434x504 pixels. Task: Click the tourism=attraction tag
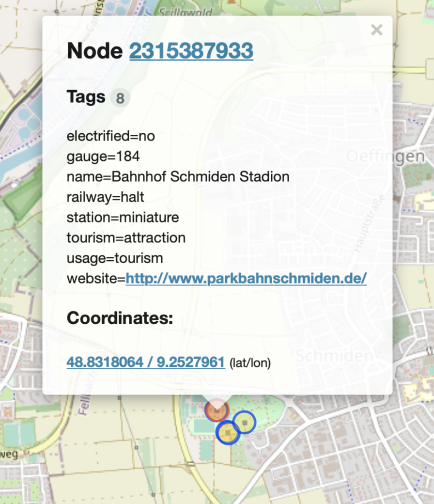[x=126, y=238]
